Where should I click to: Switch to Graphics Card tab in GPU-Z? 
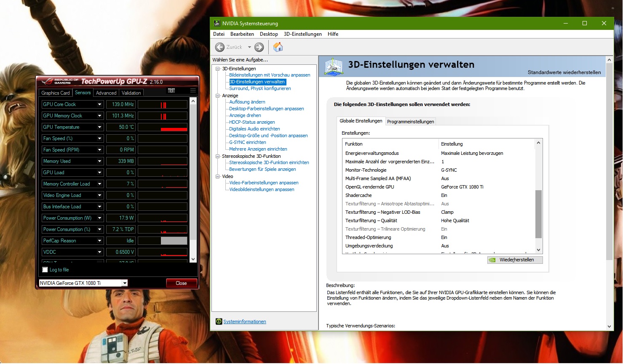coord(56,93)
